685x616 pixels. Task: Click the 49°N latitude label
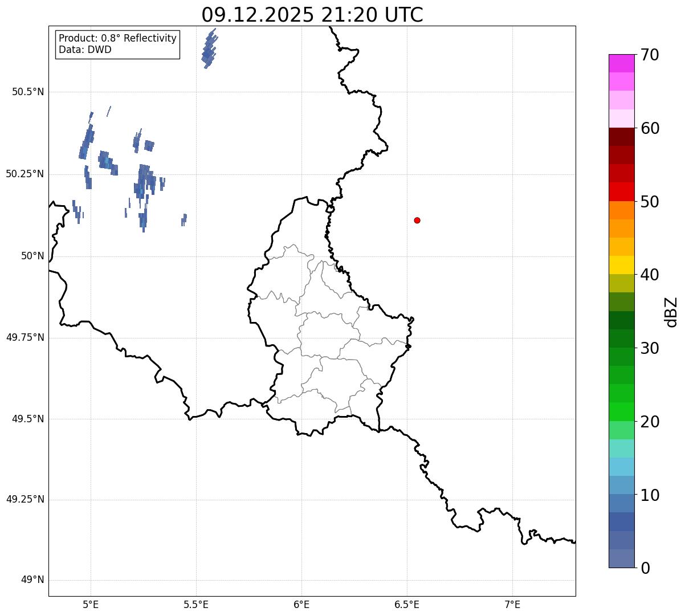32,580
